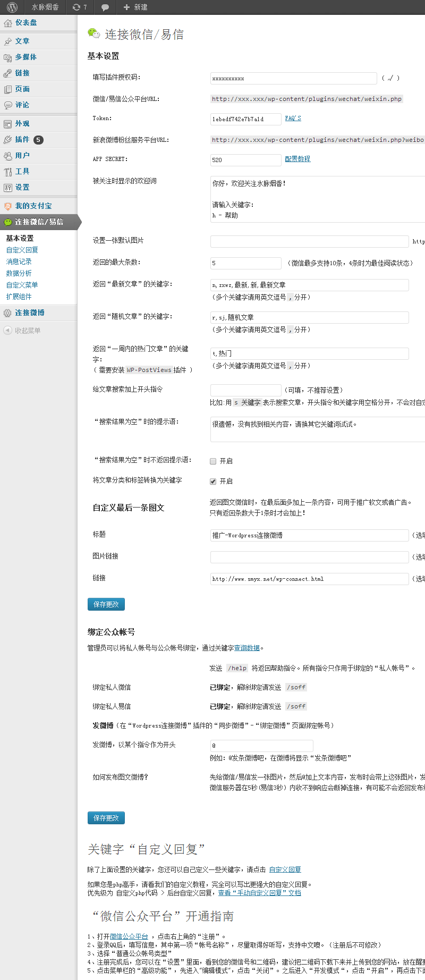Click the 设置 settings icon

coord(8,188)
